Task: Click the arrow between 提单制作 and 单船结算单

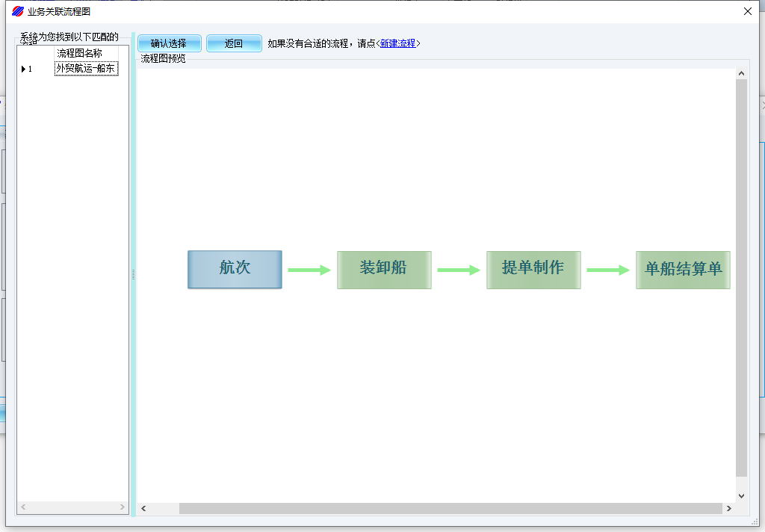Action: pyautogui.click(x=608, y=270)
